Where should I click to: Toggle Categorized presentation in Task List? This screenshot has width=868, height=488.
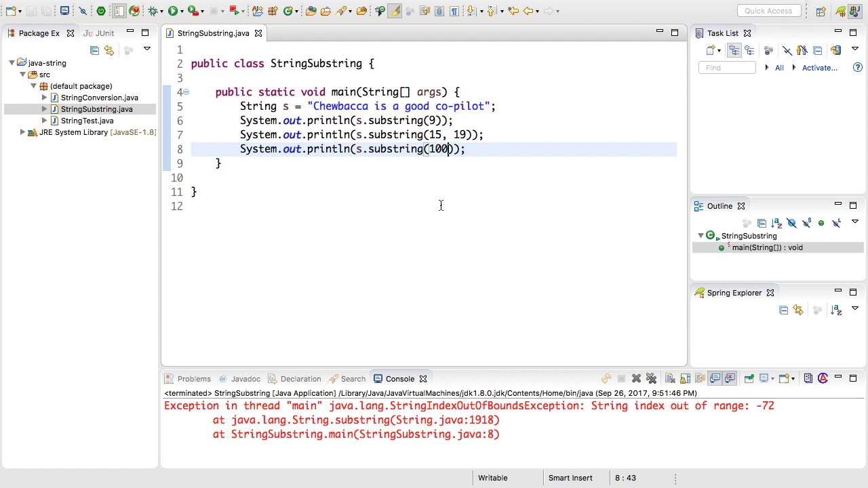click(734, 50)
